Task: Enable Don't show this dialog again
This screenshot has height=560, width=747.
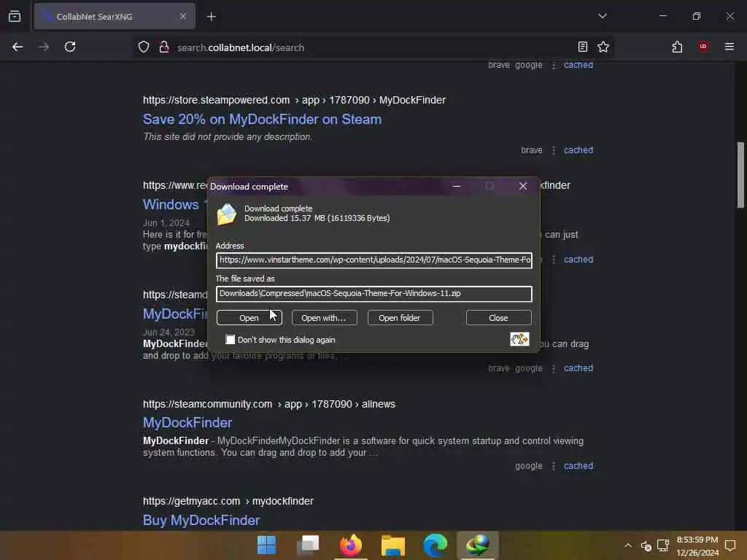Action: tap(231, 340)
